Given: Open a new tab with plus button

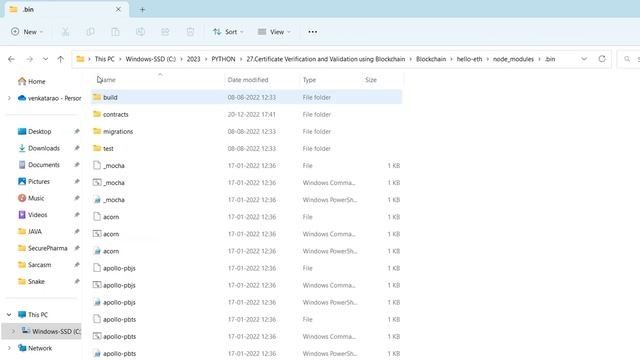Looking at the screenshot, I should pos(142,9).
